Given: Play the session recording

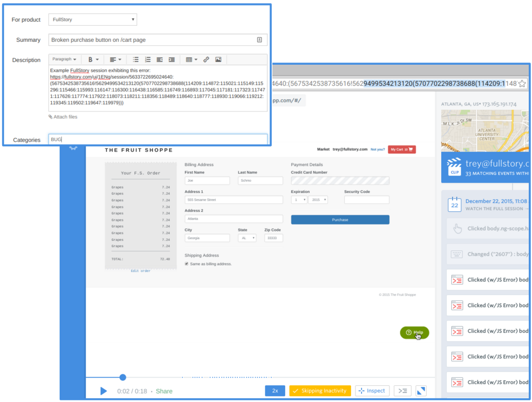Looking at the screenshot, I should point(104,391).
